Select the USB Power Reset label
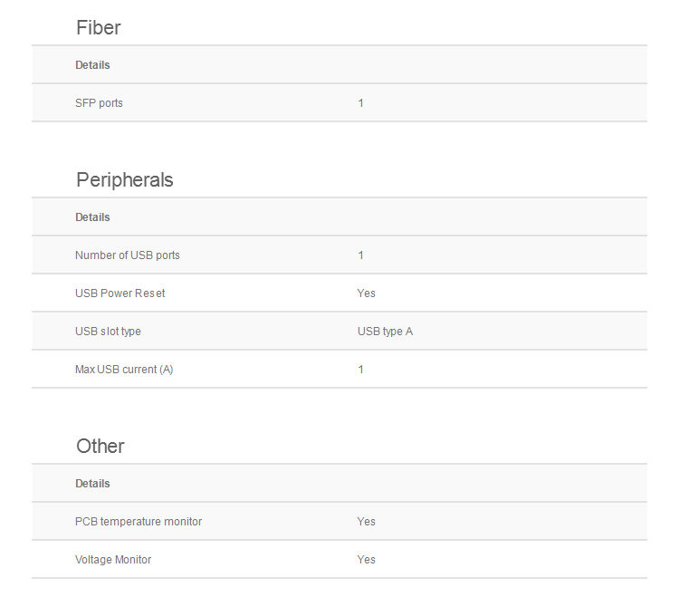This screenshot has height=616, width=679. (x=120, y=294)
